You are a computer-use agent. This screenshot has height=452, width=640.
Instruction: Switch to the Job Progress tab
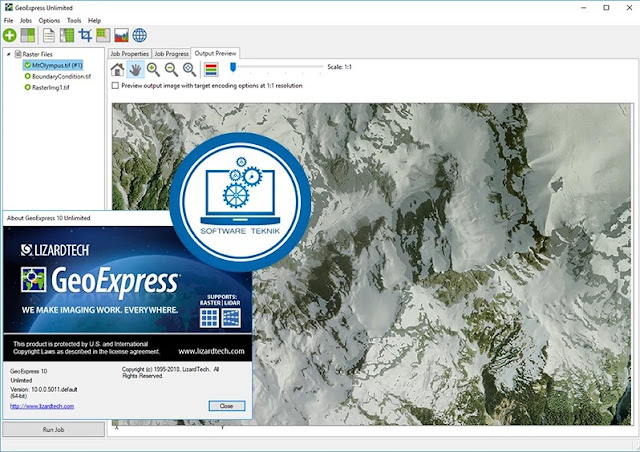coord(171,54)
